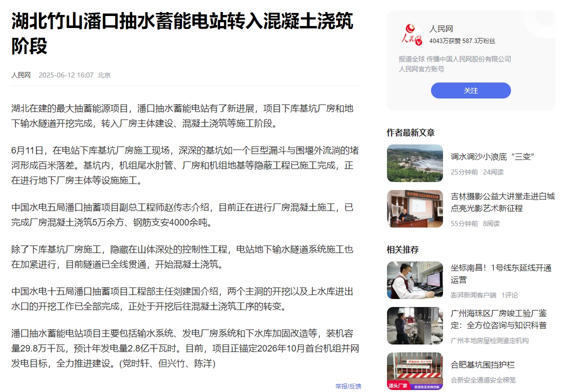The image size is (567, 392).
Task: Open the 吉林摄影公益大讲堂 lecture thumbnail
Action: tap(415, 208)
